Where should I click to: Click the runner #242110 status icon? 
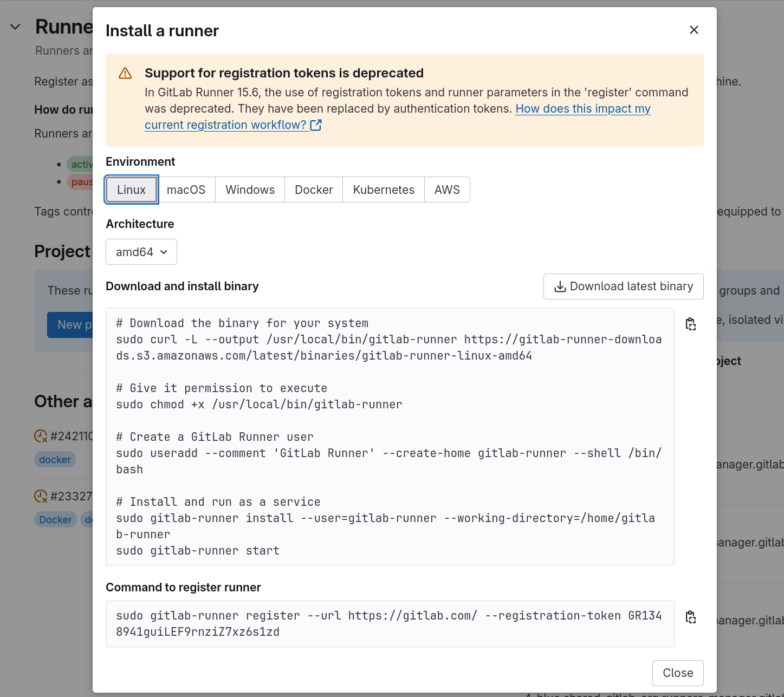click(41, 436)
